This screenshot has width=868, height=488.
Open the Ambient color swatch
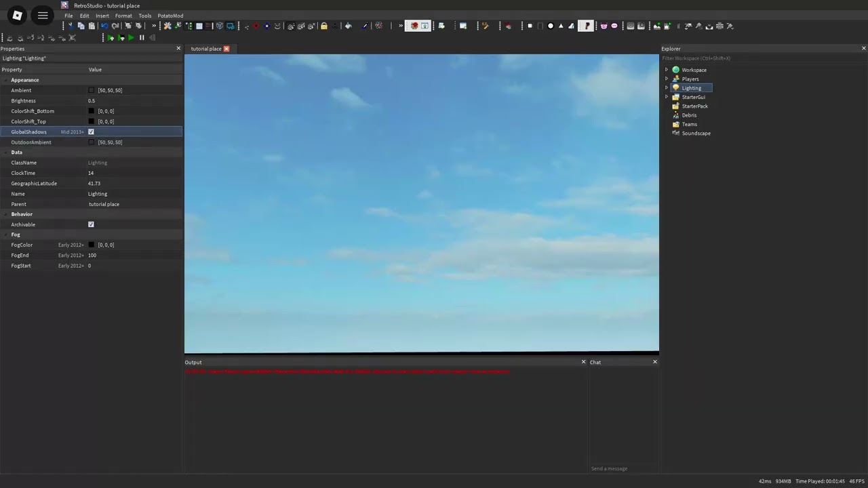[92, 90]
